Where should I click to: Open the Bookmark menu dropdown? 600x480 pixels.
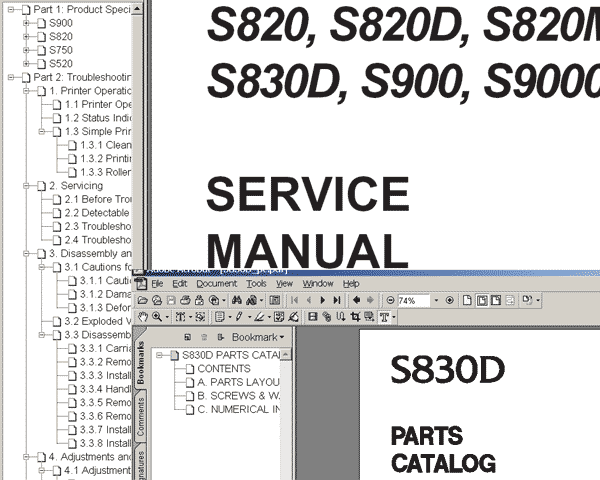point(258,337)
